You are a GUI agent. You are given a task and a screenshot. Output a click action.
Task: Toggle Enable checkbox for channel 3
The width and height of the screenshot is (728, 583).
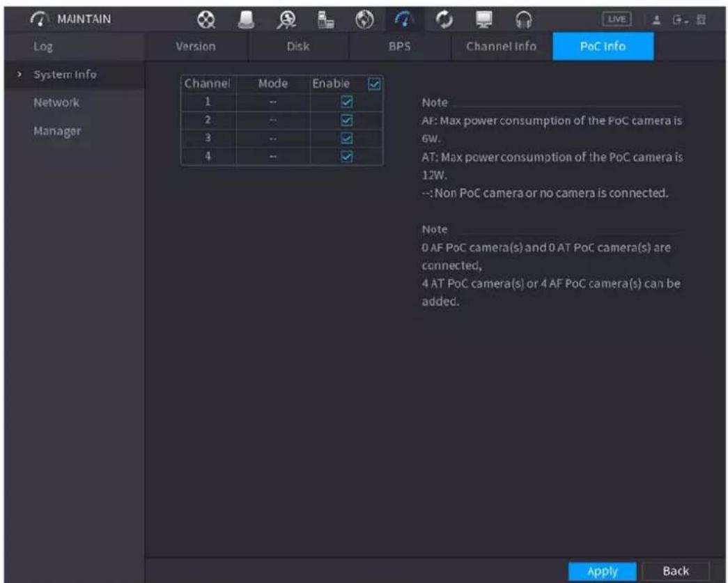(x=346, y=138)
